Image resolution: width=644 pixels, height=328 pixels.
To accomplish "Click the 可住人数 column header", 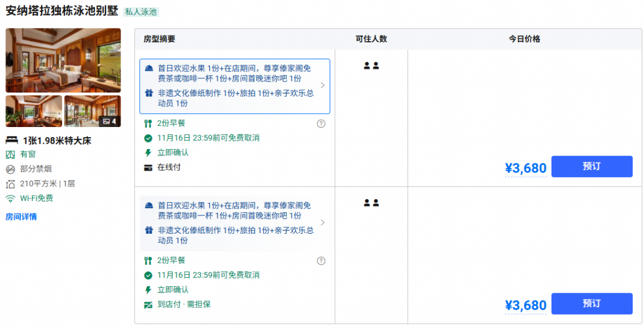I will (371, 39).
